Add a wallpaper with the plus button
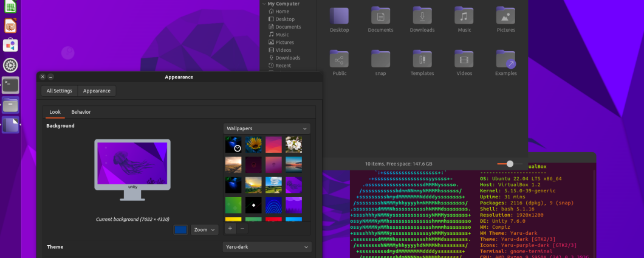The width and height of the screenshot is (644, 258). (230, 229)
